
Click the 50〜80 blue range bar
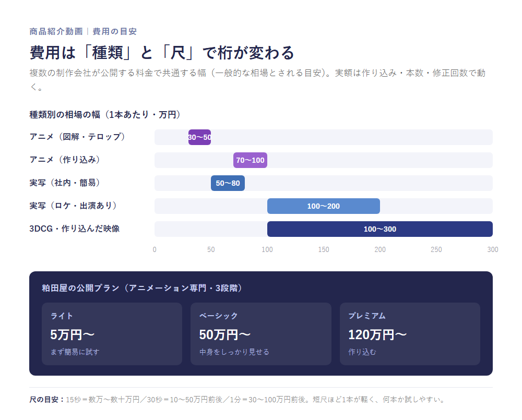pos(228,183)
